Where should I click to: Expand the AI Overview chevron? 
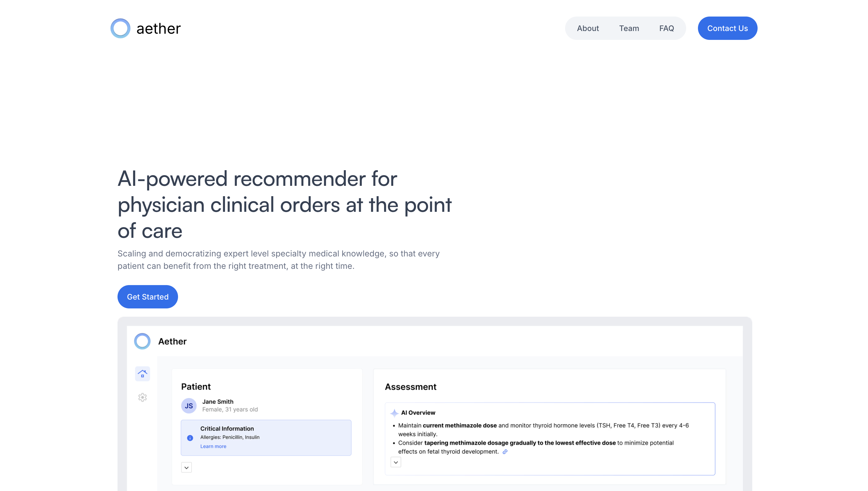[x=395, y=462]
